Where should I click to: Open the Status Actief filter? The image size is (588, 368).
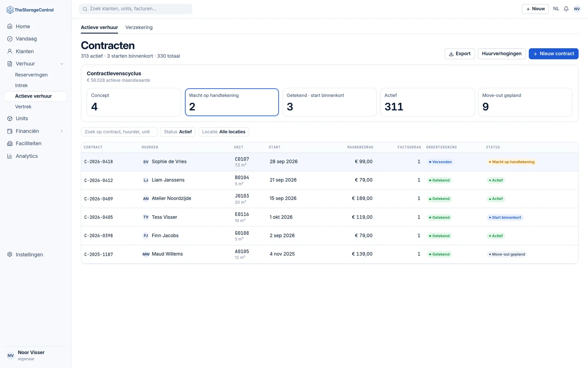(178, 132)
